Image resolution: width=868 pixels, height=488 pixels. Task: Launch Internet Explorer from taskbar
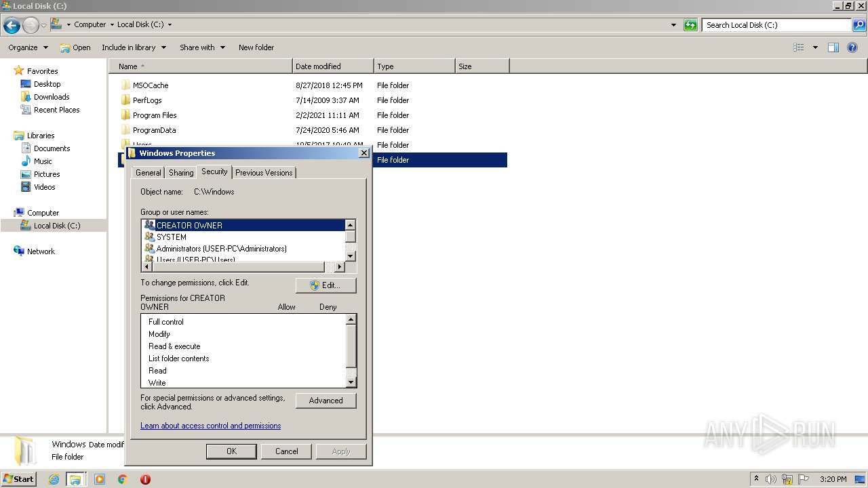coord(54,479)
